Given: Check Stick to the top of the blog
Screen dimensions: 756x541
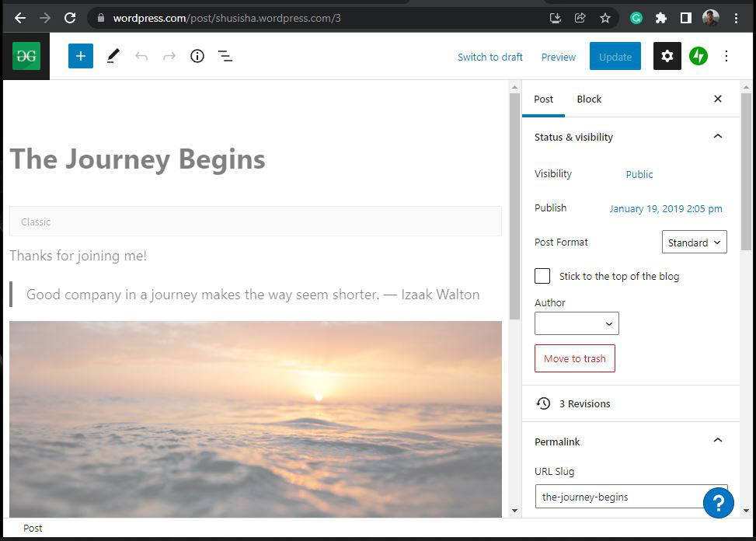Looking at the screenshot, I should coord(542,276).
